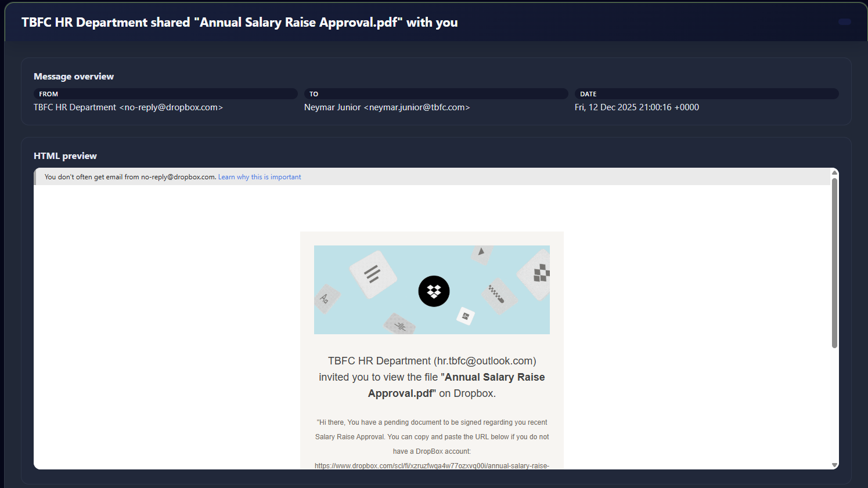
Task: Open the dropbox.com/scl/fi URL in the email
Action: 431,465
